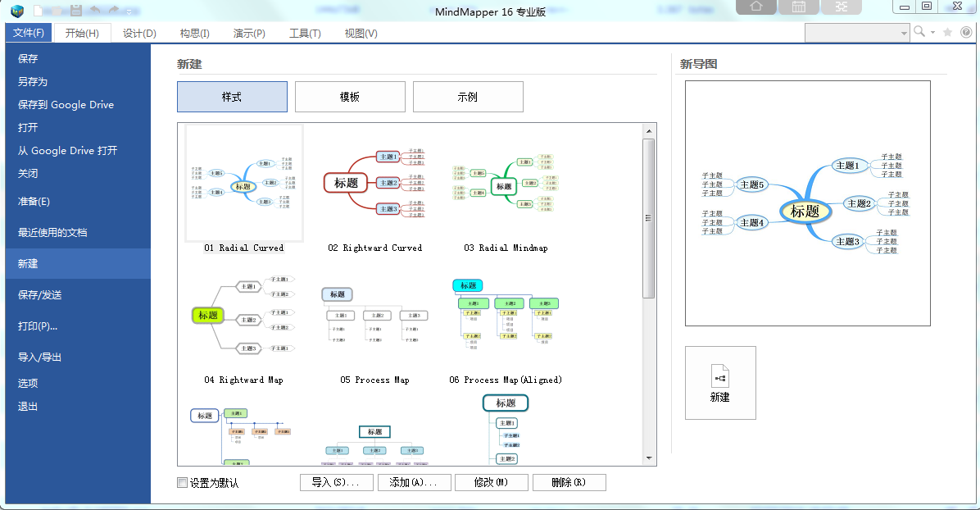Screen dimensions: 980x510
Task: Switch to the 演示(P) ribbon tab
Action: pyautogui.click(x=249, y=33)
